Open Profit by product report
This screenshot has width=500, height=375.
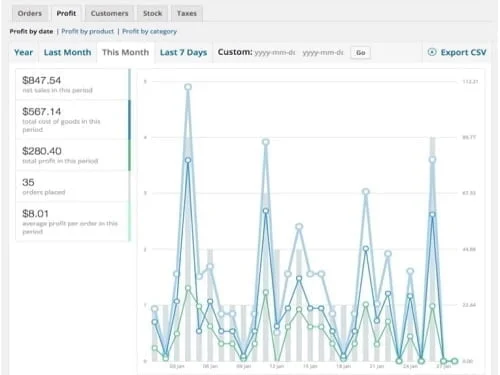pyautogui.click(x=88, y=31)
